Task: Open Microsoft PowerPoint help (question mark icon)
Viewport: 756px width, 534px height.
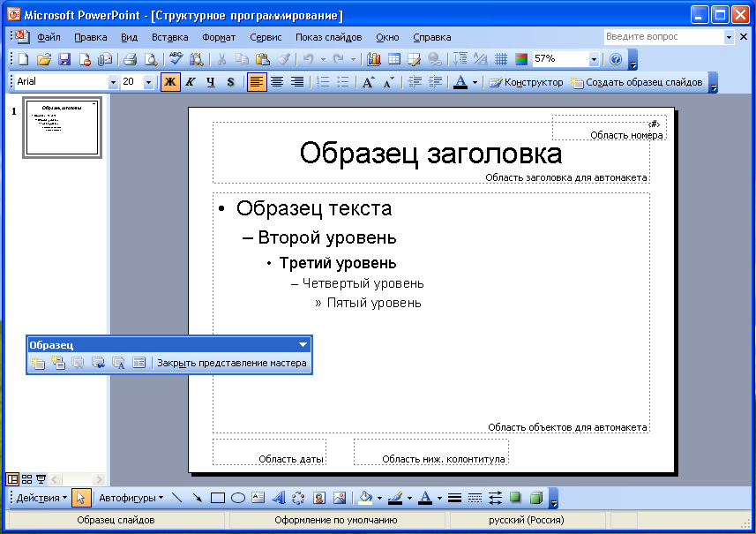Action: tap(616, 59)
